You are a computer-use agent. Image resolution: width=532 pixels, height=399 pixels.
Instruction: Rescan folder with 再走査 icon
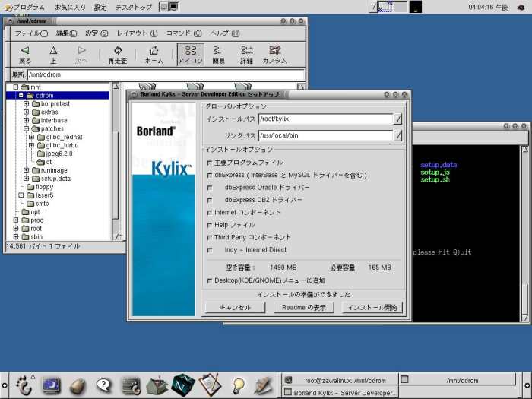(x=118, y=55)
